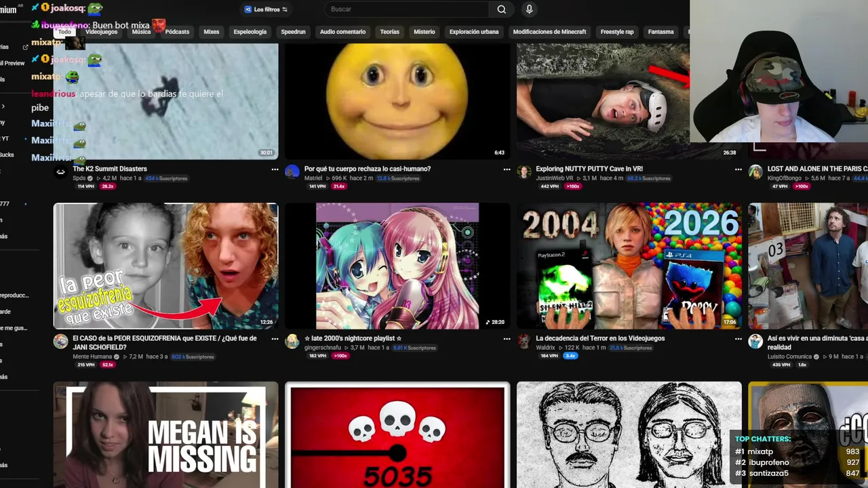Open options menu for Por qué tu cuerpo video

(x=507, y=169)
